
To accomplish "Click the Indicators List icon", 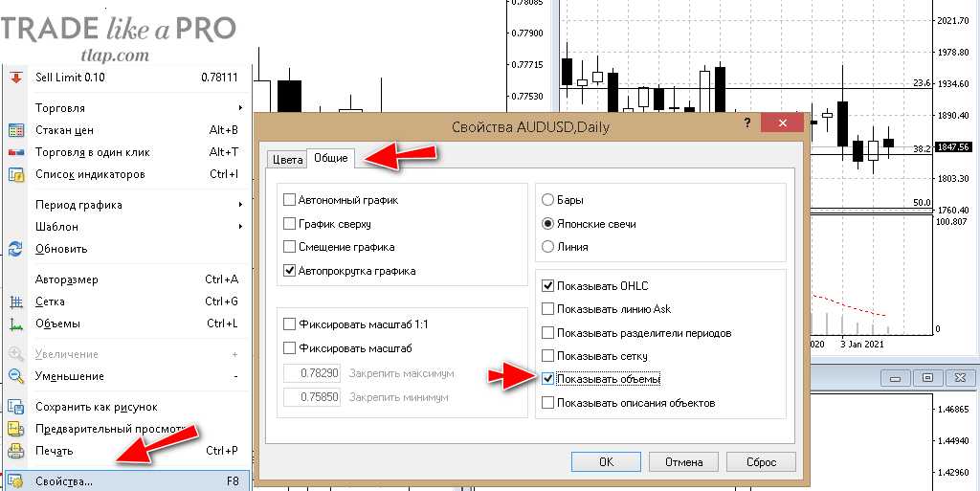I will (x=15, y=174).
